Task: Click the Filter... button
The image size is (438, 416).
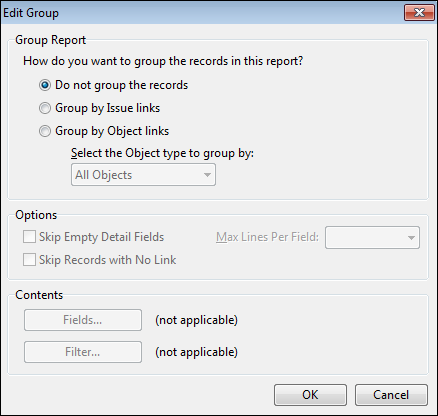Action: (83, 352)
